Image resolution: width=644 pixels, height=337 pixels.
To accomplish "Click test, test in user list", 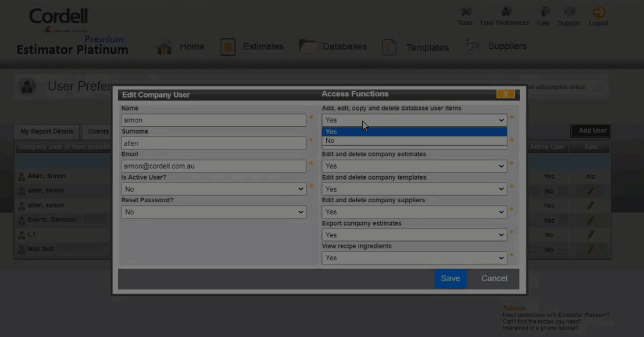I will (41, 249).
